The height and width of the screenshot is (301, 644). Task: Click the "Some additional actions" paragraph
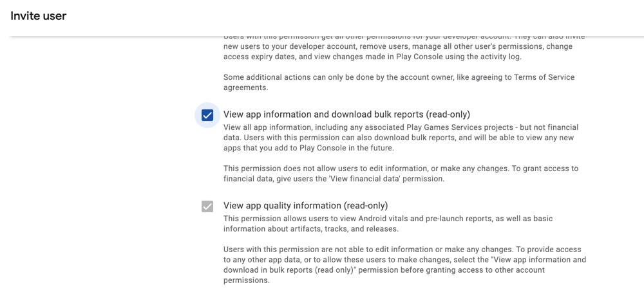click(399, 82)
